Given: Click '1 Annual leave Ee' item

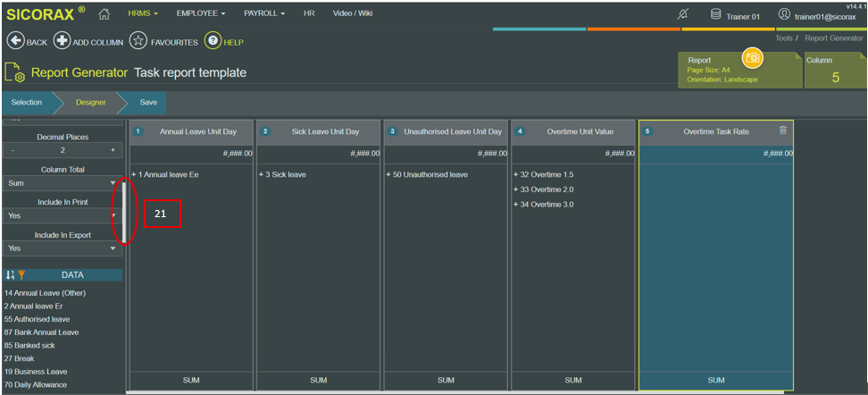Looking at the screenshot, I should pos(165,174).
